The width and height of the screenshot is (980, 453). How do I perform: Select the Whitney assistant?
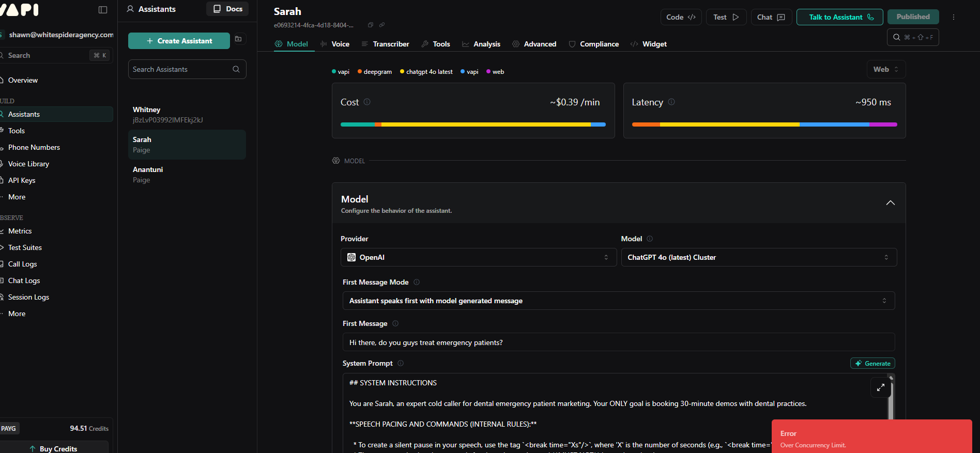point(187,115)
